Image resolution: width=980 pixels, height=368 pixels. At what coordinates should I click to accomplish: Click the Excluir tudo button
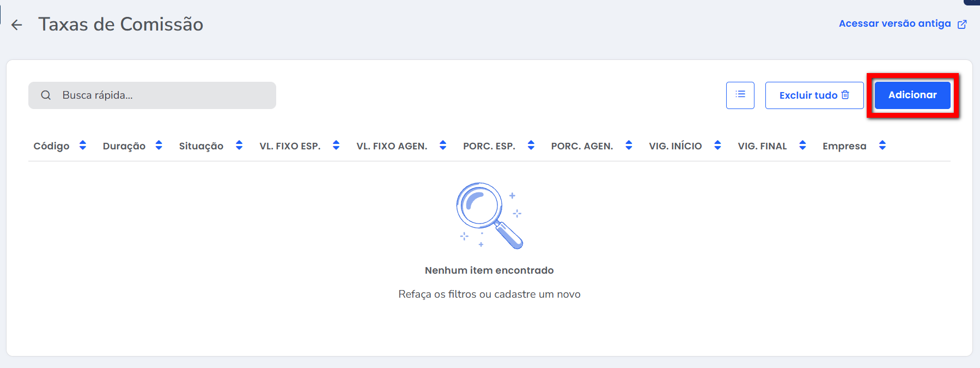(814, 95)
